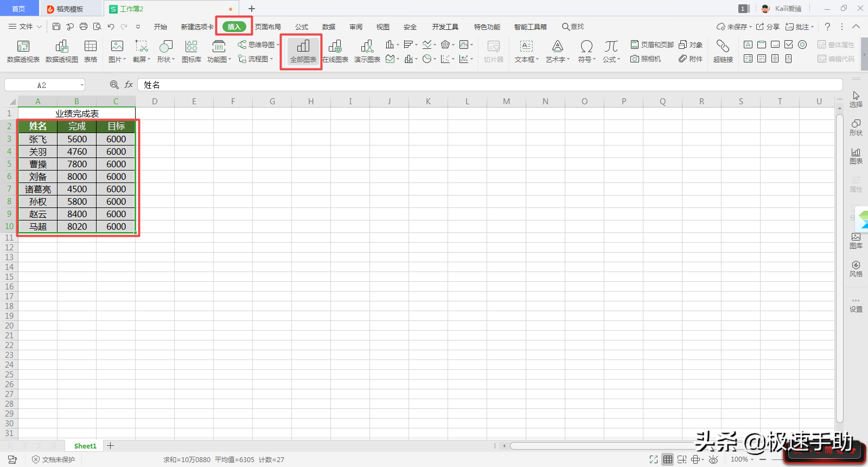The height and width of the screenshot is (467, 868).
Task: Add a new sheet with plus button
Action: pyautogui.click(x=110, y=446)
